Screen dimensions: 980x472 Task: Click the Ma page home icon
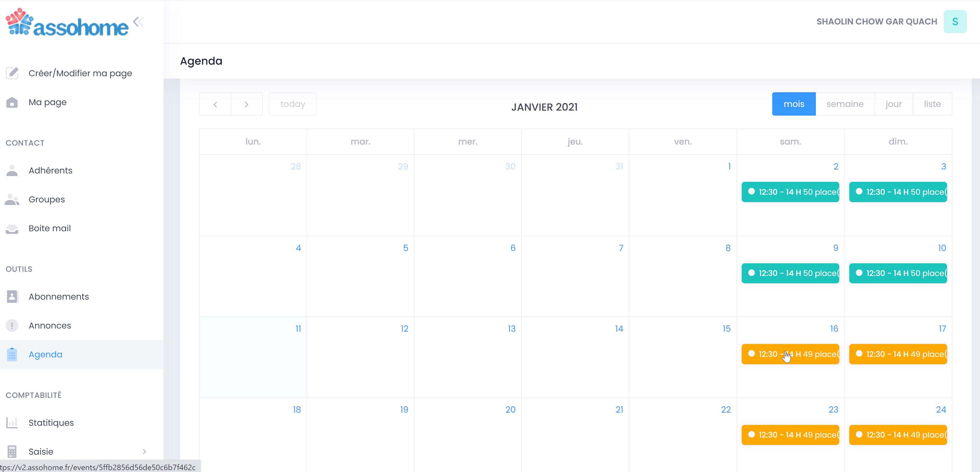[x=12, y=102]
